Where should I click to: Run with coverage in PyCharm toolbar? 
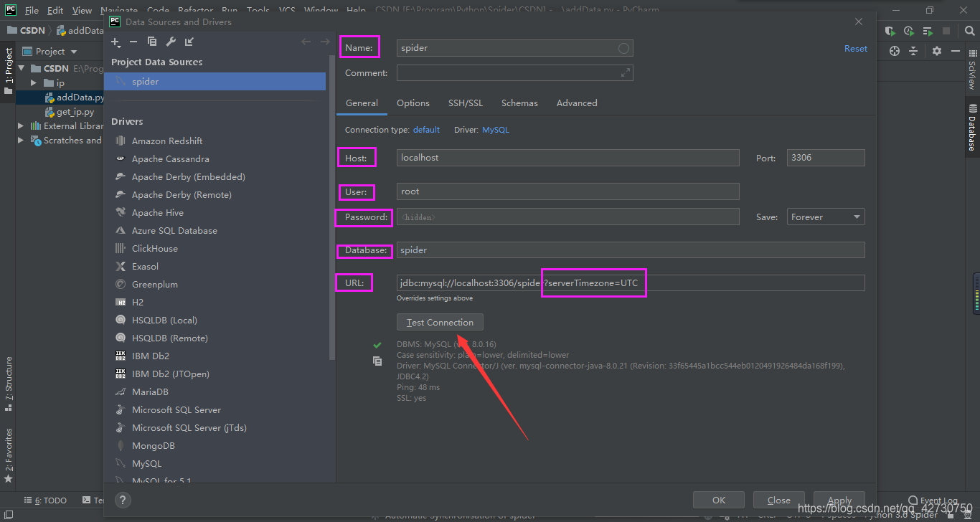pyautogui.click(x=890, y=31)
